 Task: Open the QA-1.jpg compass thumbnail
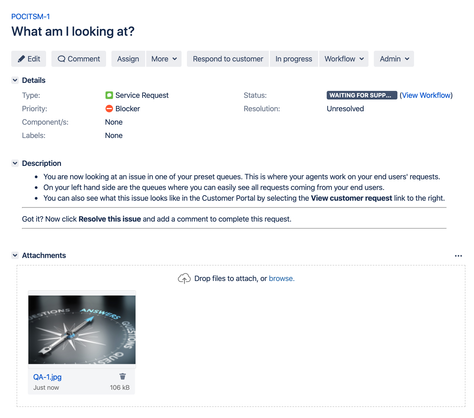click(82, 329)
